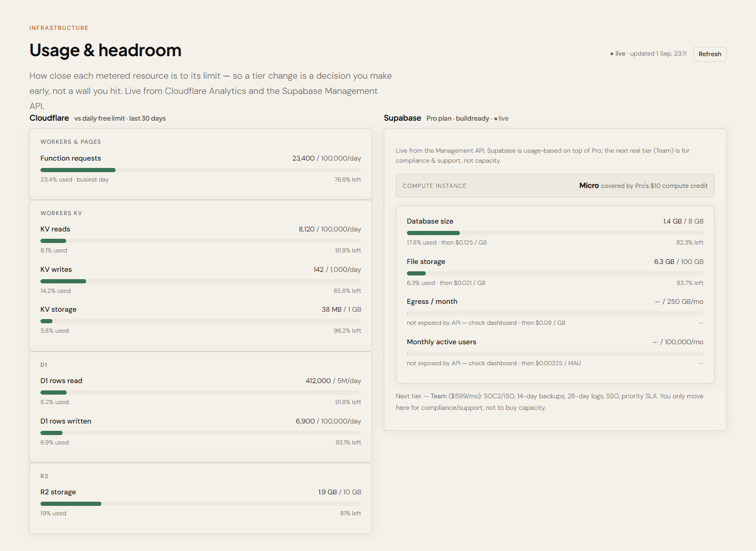
Task: Click "23.4% used · busiest day" text
Action: click(75, 179)
